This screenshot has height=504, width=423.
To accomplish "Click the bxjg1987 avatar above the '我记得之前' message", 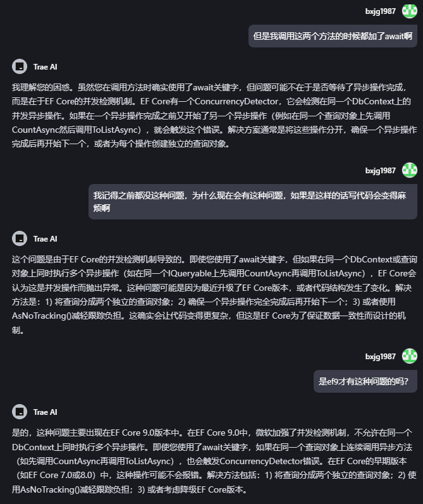I will click(410, 170).
